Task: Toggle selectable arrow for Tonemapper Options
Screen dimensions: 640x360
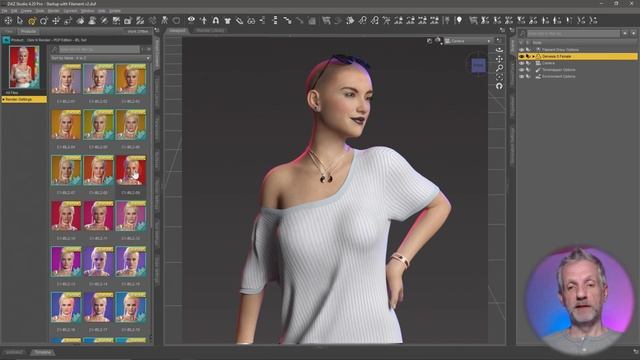Action: pyautogui.click(x=528, y=70)
